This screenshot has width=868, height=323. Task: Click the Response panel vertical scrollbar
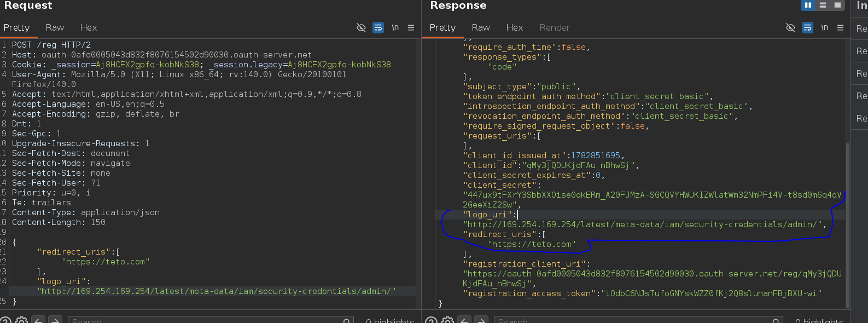[x=848, y=224]
